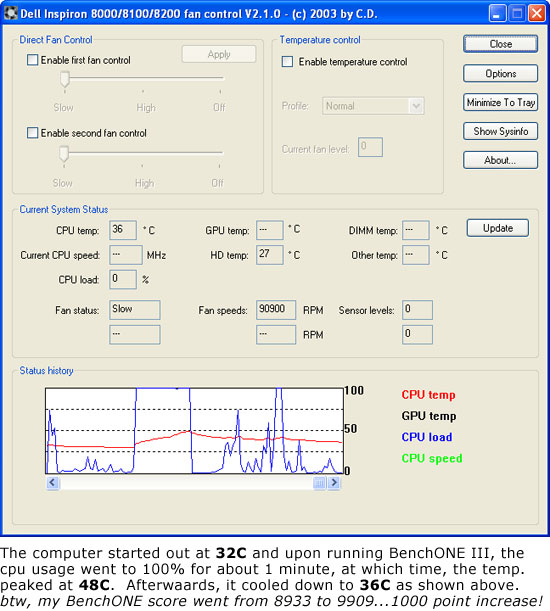550x611 pixels.
Task: Click the red CPU temp legend label
Action: 428,395
